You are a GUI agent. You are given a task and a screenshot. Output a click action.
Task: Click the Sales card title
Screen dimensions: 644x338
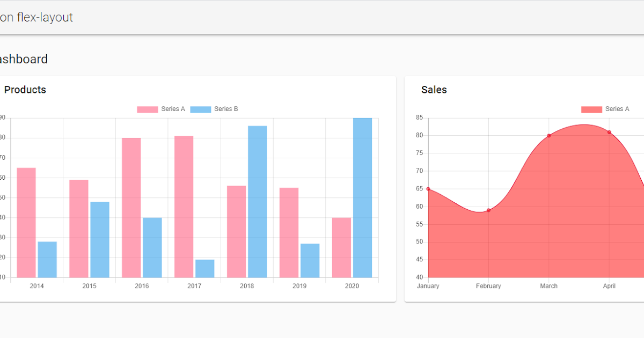[434, 90]
